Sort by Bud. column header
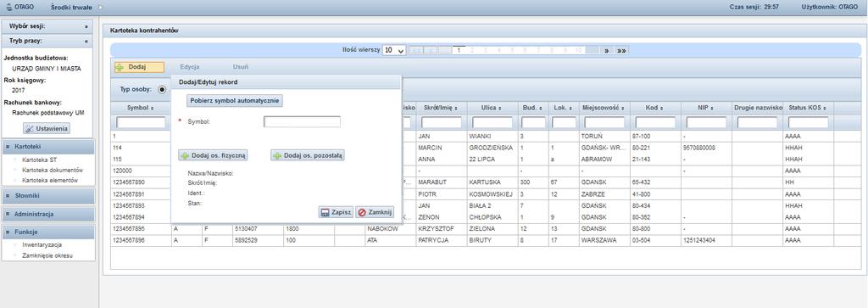This screenshot has height=308, width=868. coord(533,108)
